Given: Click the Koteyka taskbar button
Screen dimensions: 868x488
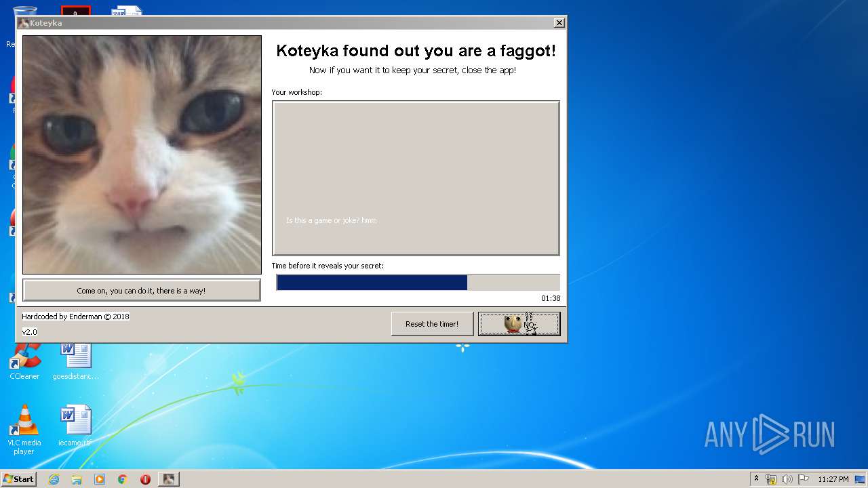Looking at the screenshot, I should (169, 479).
